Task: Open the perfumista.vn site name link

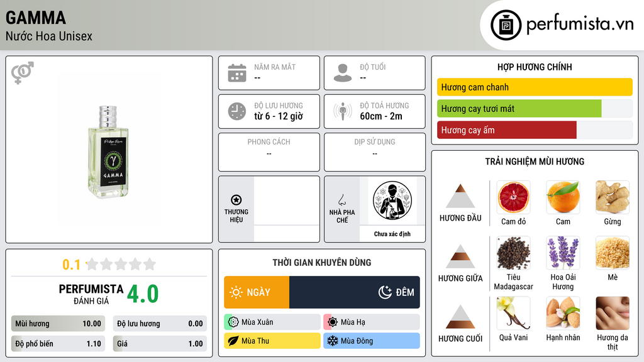Action: [580, 25]
